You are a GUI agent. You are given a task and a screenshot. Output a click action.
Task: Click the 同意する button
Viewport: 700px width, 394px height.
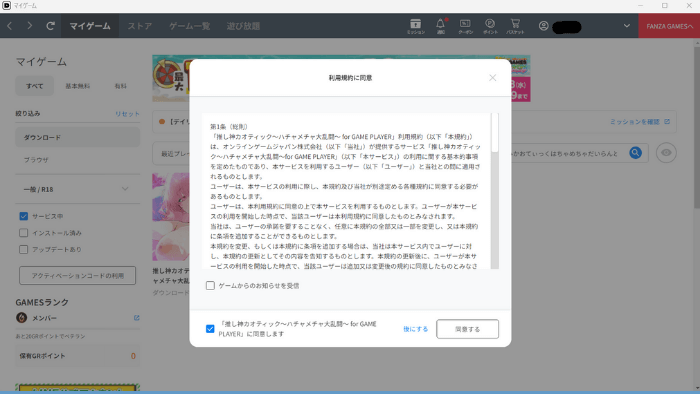[467, 329]
